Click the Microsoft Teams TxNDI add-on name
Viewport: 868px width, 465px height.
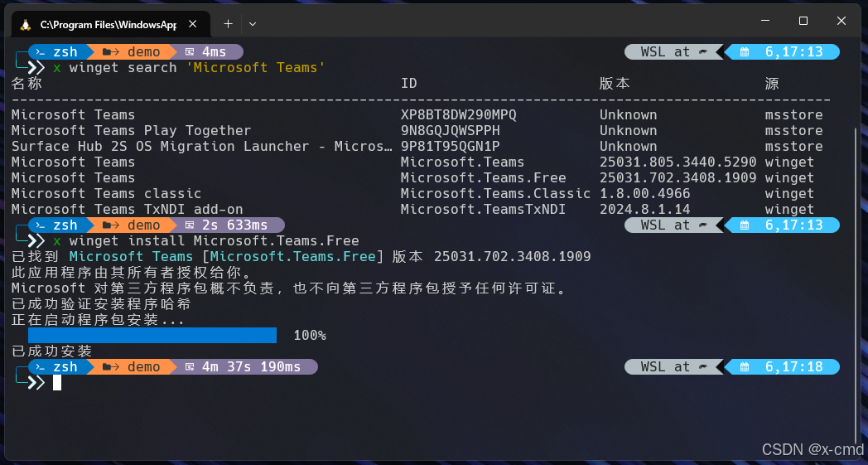click(128, 210)
